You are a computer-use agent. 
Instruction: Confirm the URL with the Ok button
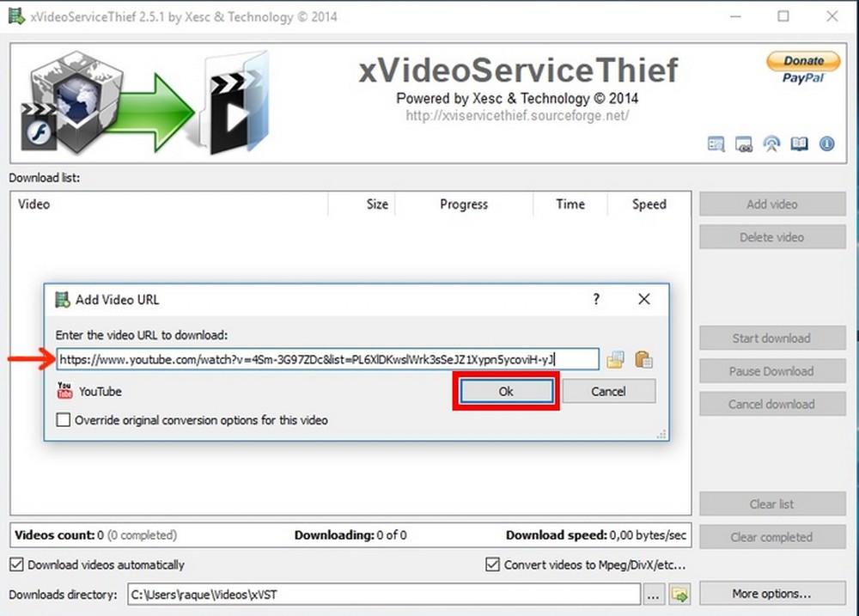506,391
